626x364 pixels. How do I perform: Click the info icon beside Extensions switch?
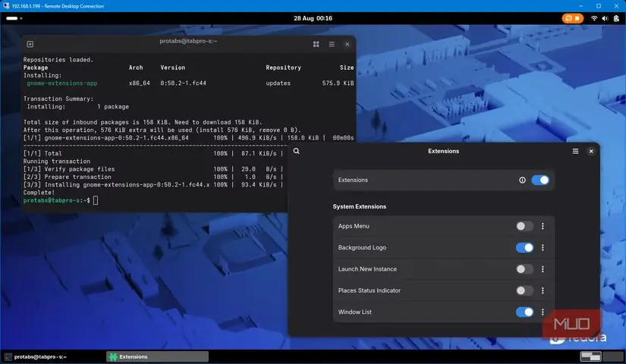pos(522,180)
